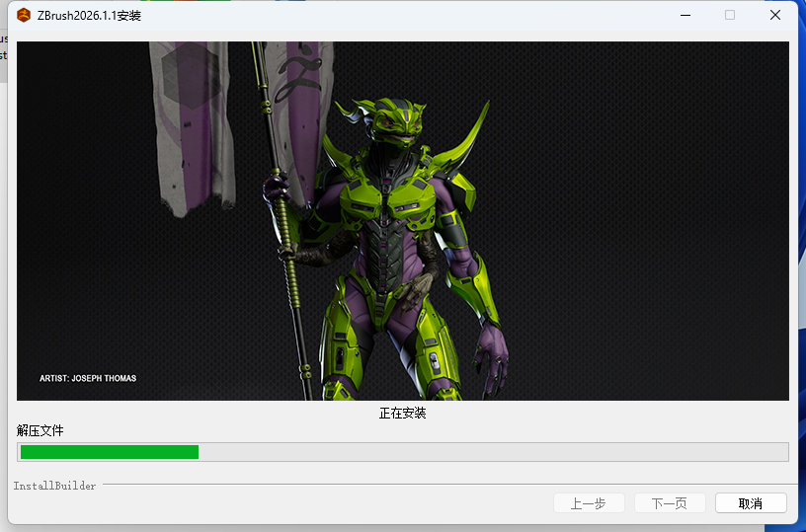Click the InstallBuilder label
Viewport: 806px width, 532px height.
[54, 486]
